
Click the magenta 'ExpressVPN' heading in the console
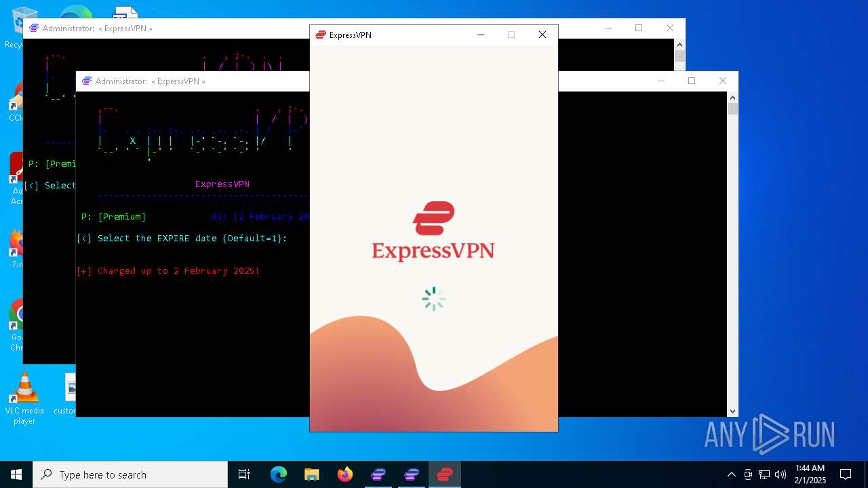222,184
